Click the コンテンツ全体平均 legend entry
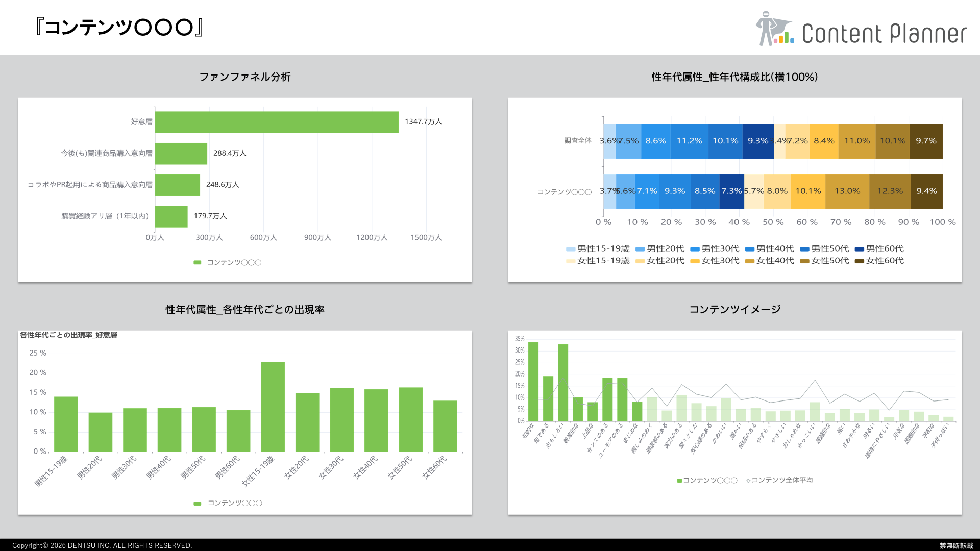 [779, 480]
